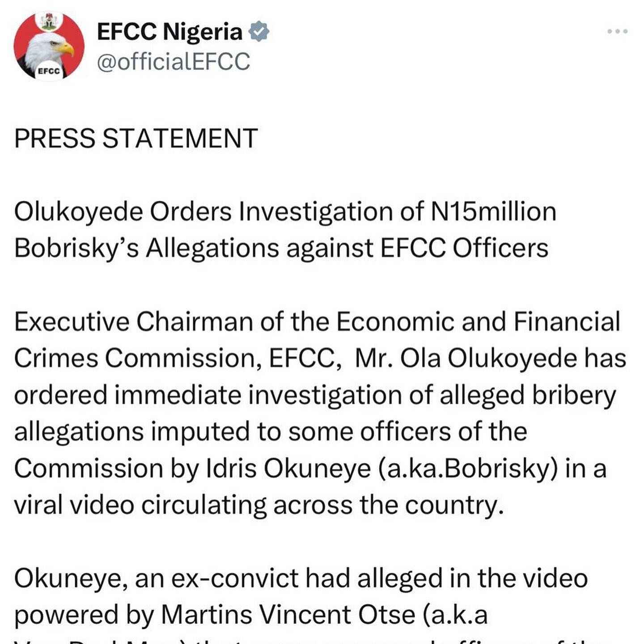Click the N15million word in headline
The image size is (644, 644).
pyautogui.click(x=494, y=211)
